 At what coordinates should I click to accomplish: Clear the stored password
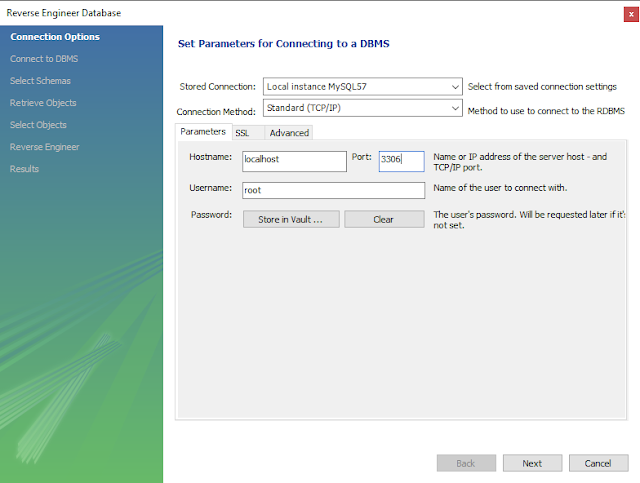pyautogui.click(x=384, y=219)
